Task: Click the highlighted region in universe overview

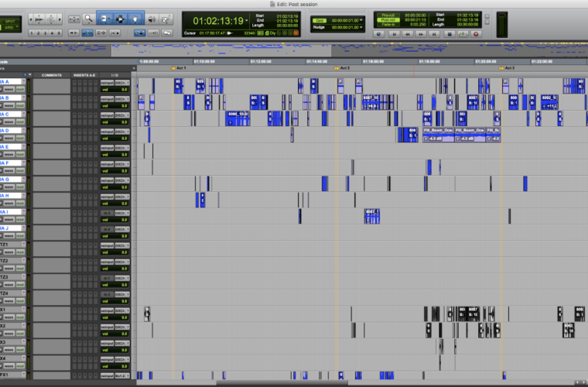Action: pyautogui.click(x=221, y=50)
